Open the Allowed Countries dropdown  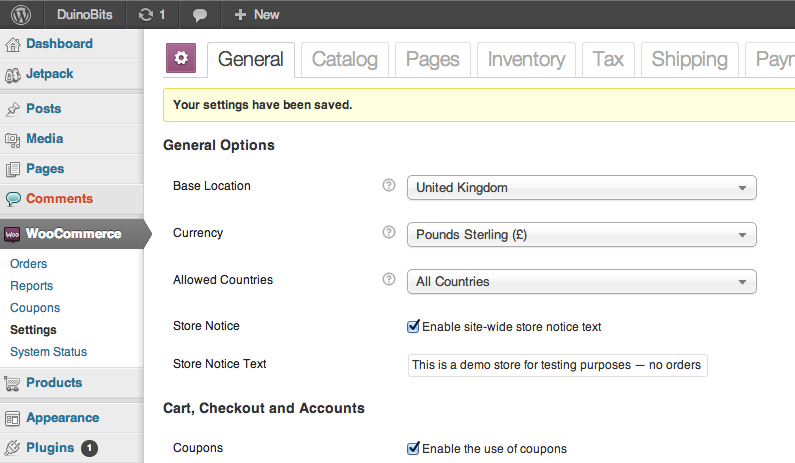pyautogui.click(x=581, y=282)
